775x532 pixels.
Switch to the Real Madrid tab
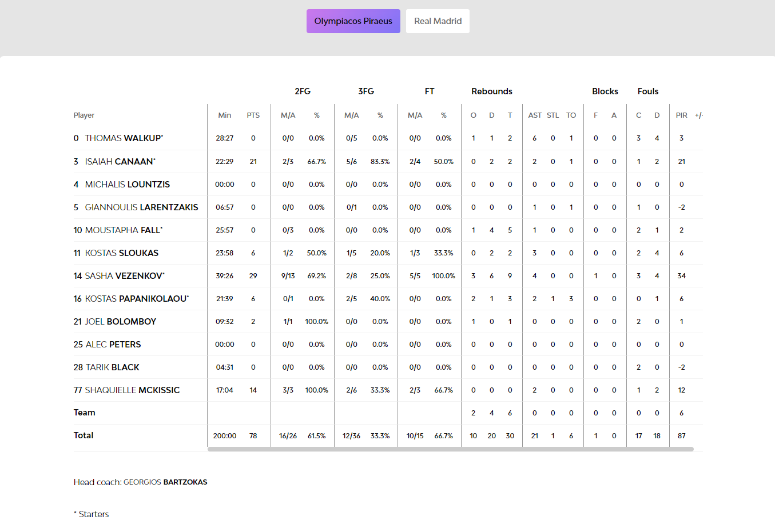438,21
